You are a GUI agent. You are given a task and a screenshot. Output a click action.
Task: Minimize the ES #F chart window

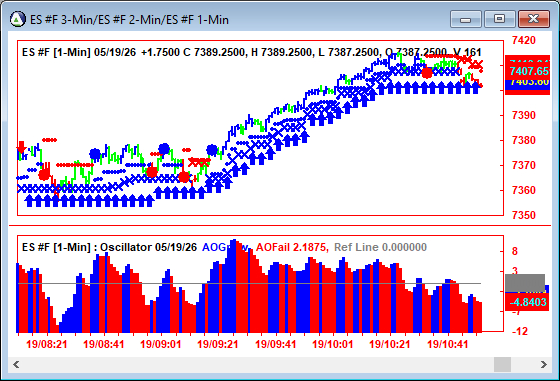click(466, 19)
